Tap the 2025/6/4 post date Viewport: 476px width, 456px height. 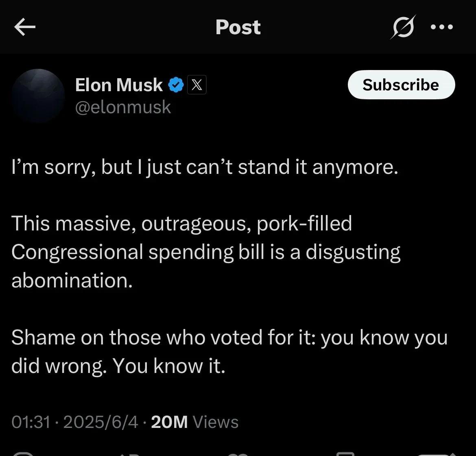tap(101, 422)
